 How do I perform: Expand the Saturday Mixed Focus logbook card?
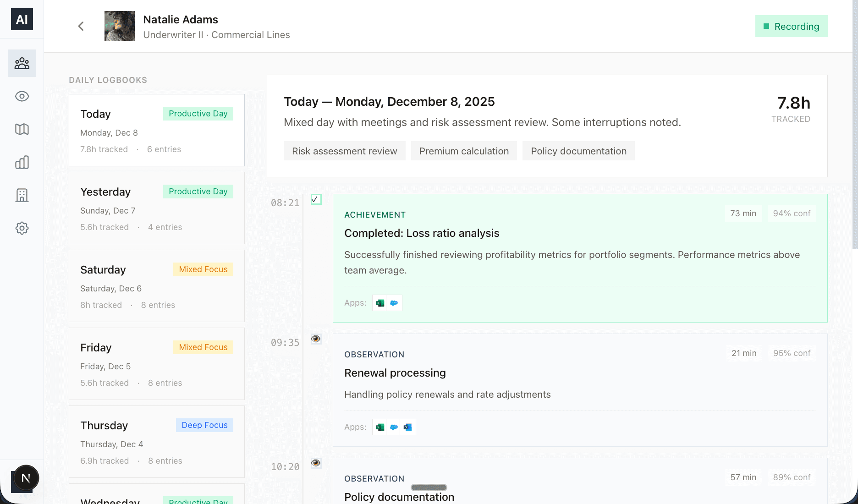[156, 286]
